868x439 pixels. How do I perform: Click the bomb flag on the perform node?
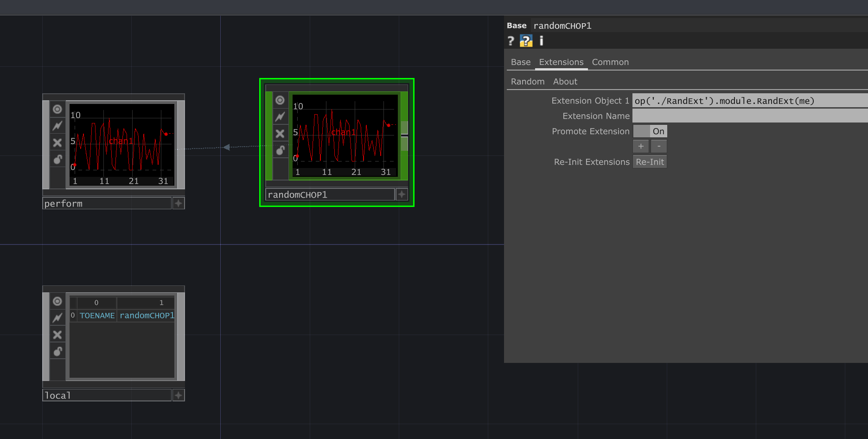click(57, 159)
